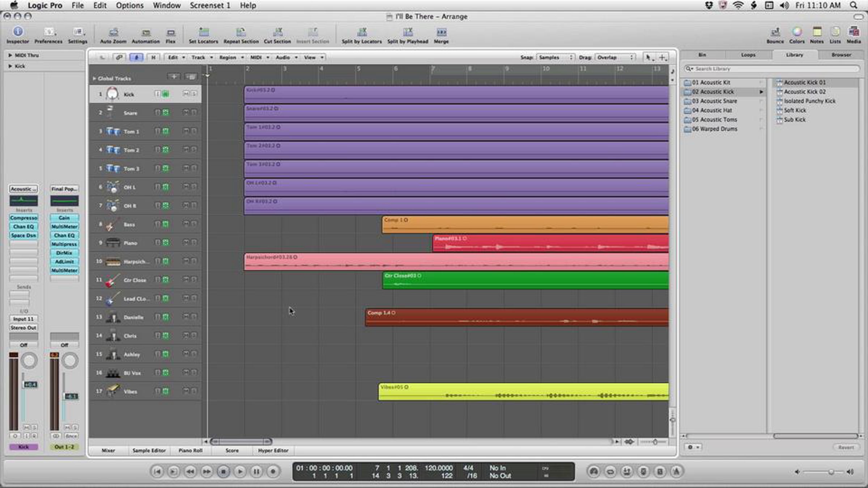This screenshot has width=868, height=488.
Task: Click the Automation toolbar icon
Action: coord(145,33)
